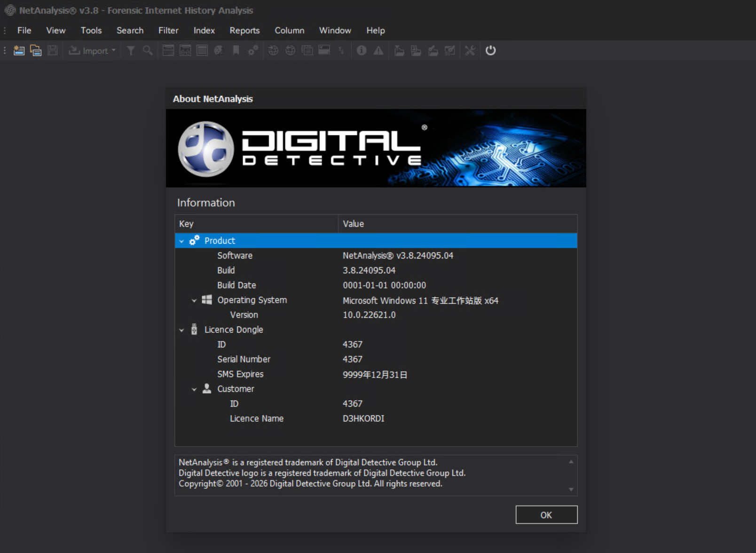Viewport: 756px width, 553px height.
Task: Click the 10.0.22621.0 version value
Action: pos(369,315)
